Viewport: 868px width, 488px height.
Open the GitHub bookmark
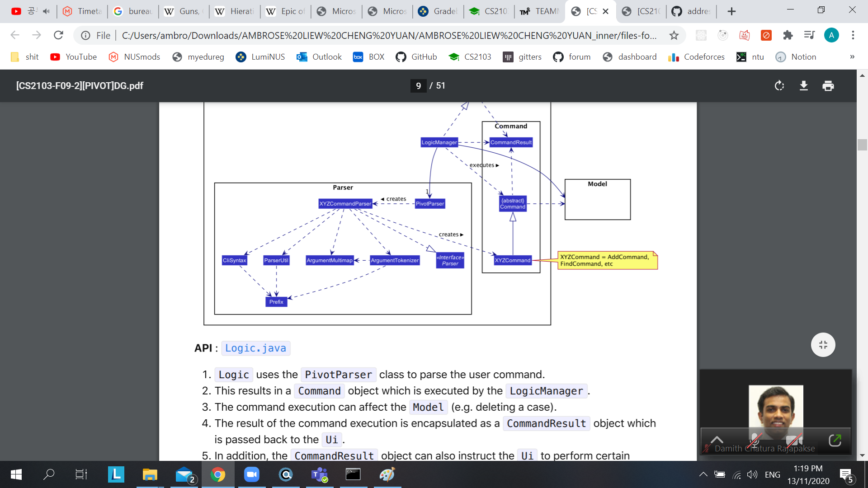(416, 57)
